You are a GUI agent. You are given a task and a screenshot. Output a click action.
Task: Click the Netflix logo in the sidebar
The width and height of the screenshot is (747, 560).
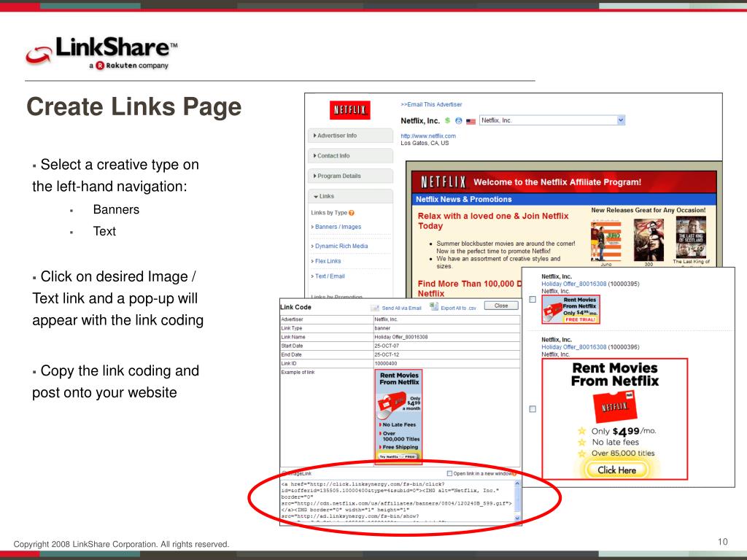(349, 110)
